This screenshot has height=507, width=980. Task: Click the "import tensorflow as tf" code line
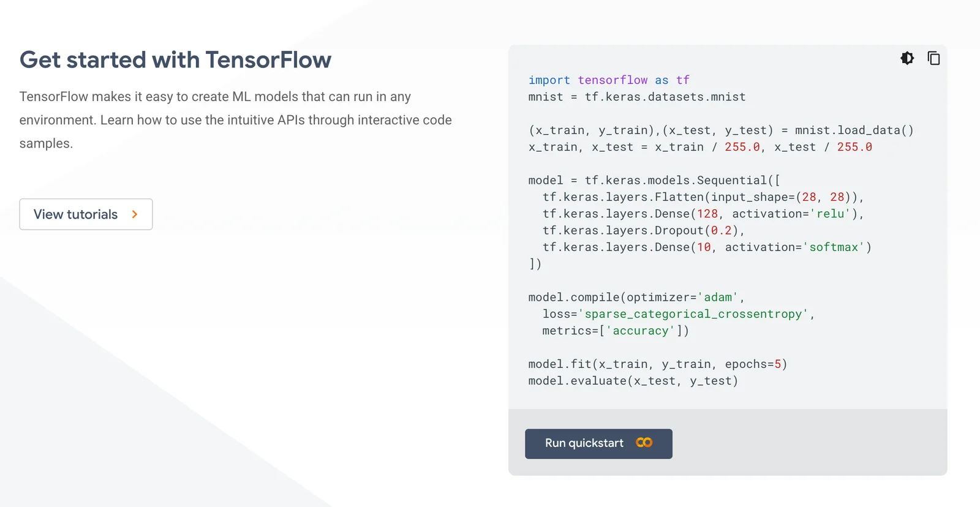609,80
